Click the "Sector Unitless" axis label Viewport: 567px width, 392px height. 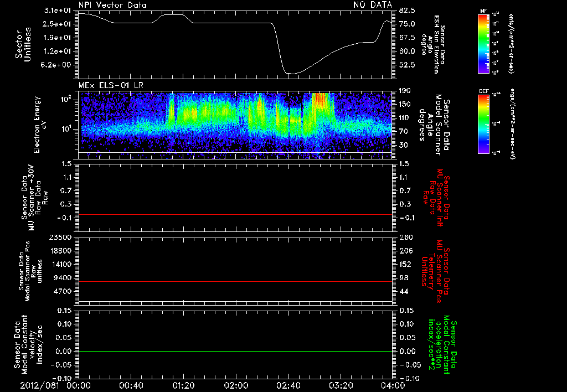pos(23,44)
